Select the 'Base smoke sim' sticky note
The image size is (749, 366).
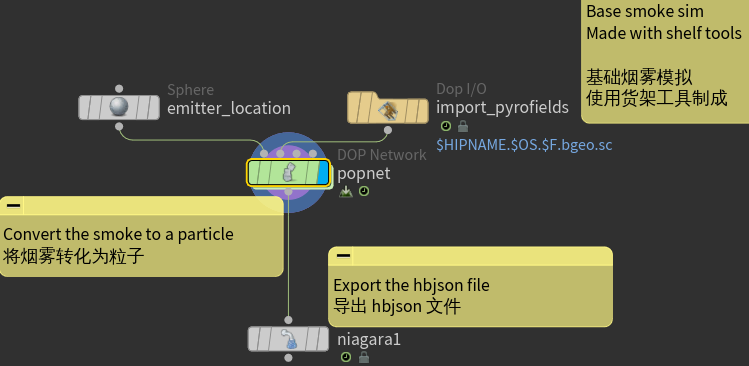click(665, 61)
